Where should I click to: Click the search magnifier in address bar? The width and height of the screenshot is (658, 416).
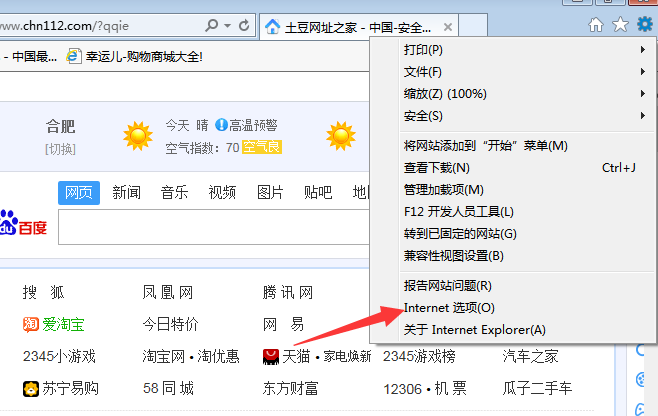pos(212,26)
